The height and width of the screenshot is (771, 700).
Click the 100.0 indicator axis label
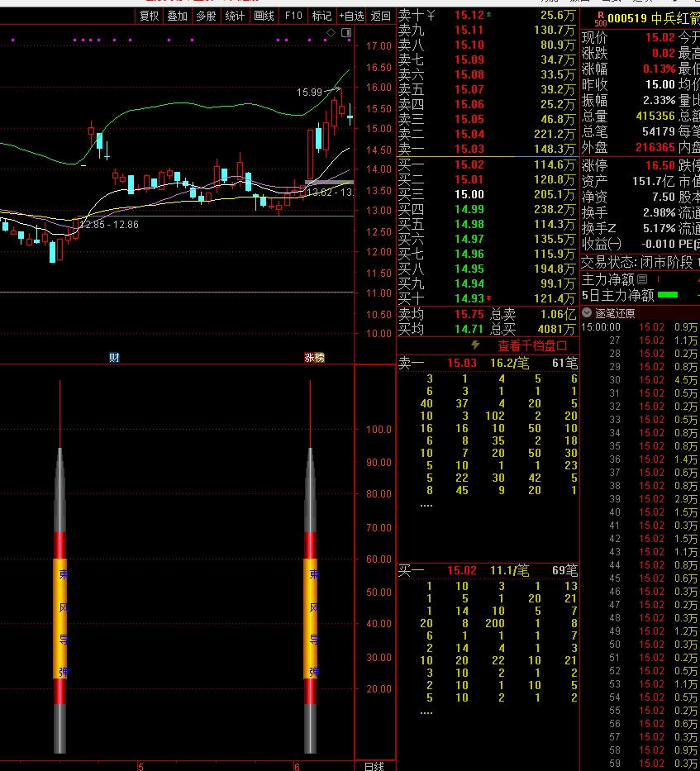click(379, 429)
